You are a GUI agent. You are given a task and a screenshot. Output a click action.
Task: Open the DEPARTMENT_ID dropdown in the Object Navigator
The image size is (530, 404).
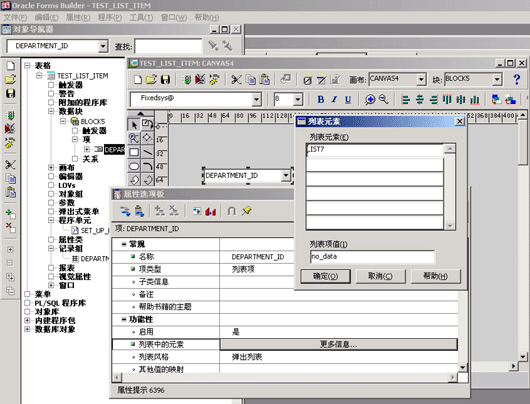pyautogui.click(x=103, y=46)
